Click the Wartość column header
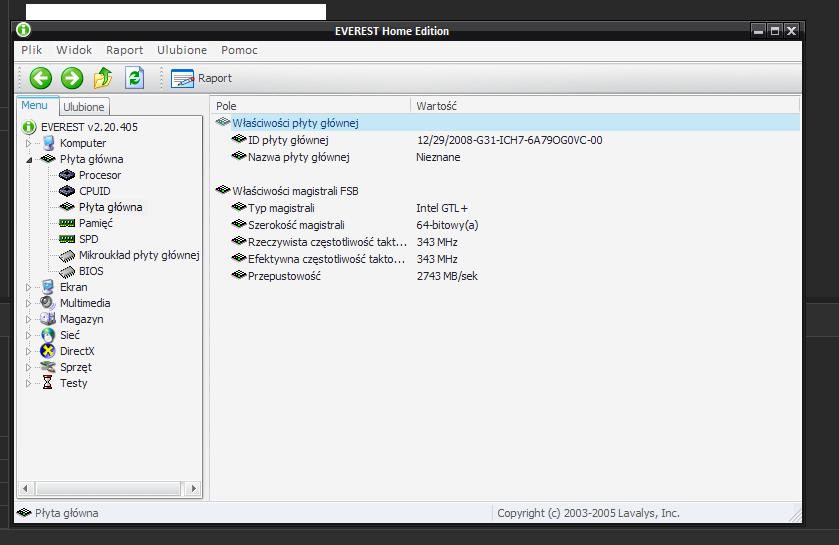Screen dimensions: 839x545 click(x=605, y=106)
